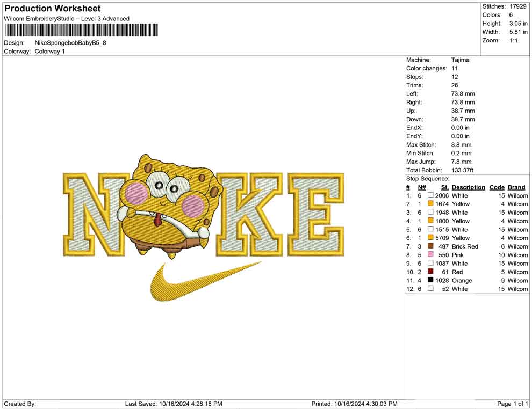Click the yellow swatch in stop 6
Viewport: 532px width, 409px height.
point(430,238)
